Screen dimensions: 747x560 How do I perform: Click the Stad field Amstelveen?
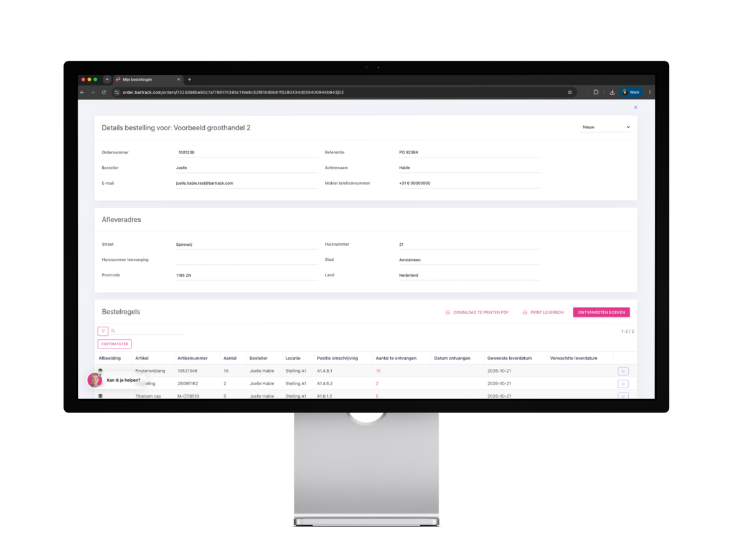click(x=469, y=260)
